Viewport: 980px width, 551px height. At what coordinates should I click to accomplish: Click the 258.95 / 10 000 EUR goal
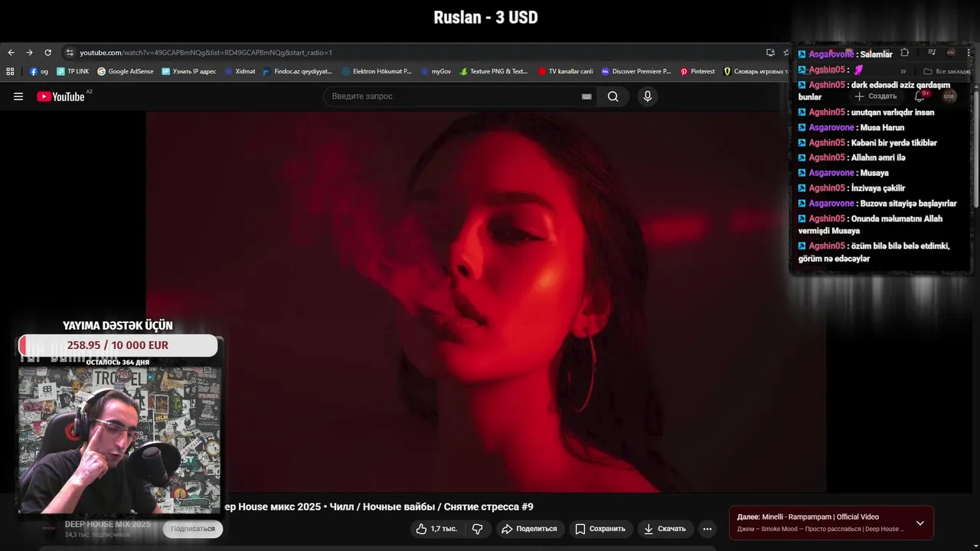click(x=118, y=345)
